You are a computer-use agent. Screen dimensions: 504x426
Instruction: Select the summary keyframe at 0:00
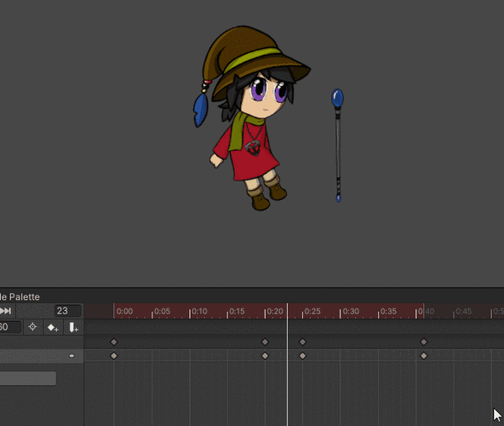tap(114, 342)
